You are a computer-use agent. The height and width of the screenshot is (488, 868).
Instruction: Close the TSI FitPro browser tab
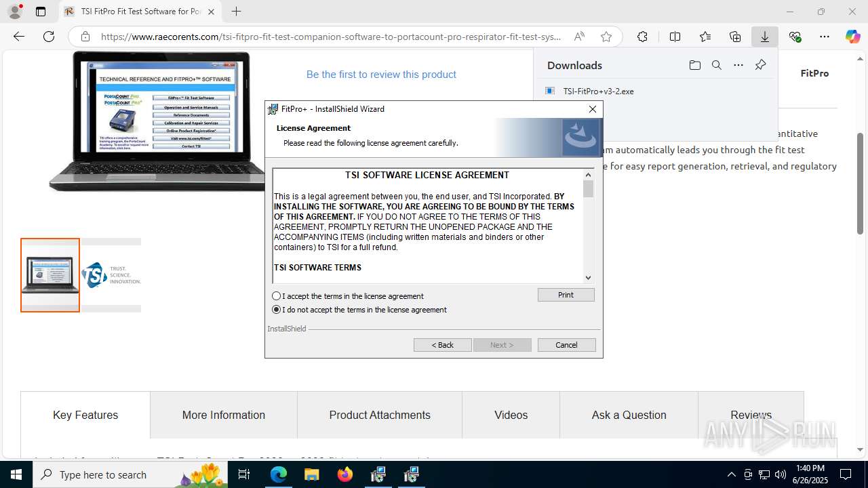211,12
